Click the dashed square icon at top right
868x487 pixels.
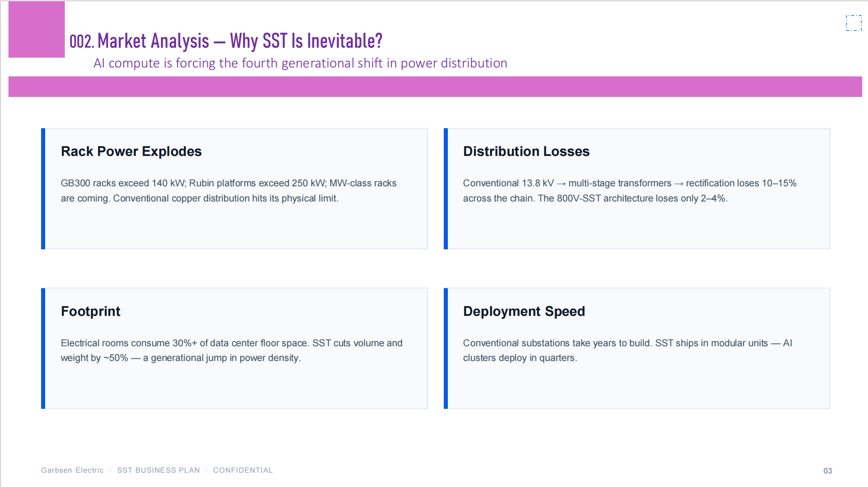click(x=854, y=23)
